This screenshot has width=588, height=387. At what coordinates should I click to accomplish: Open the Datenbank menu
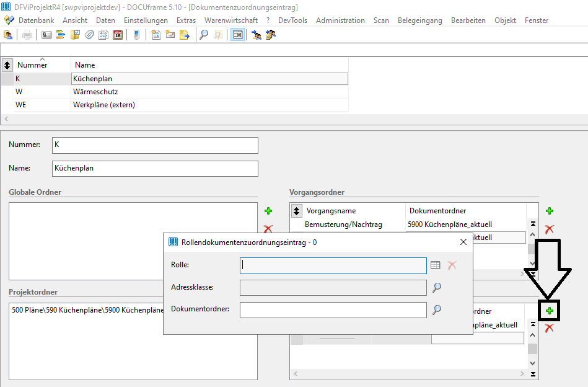[x=37, y=20]
